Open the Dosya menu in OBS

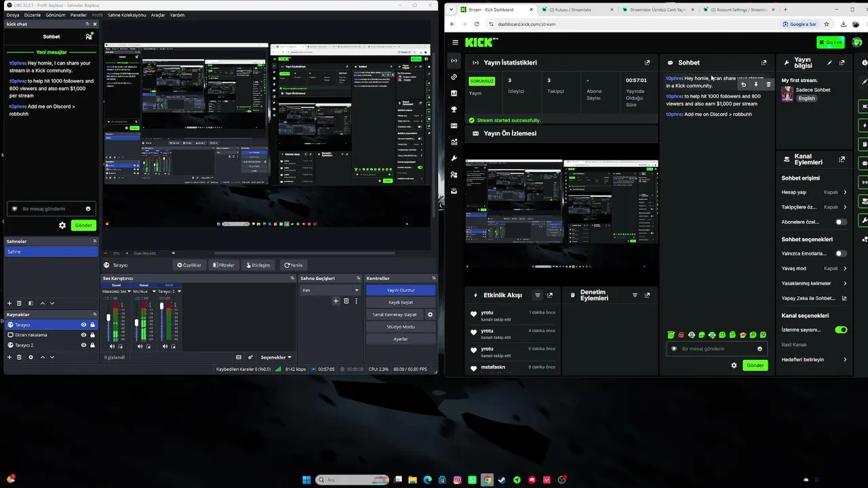13,15
